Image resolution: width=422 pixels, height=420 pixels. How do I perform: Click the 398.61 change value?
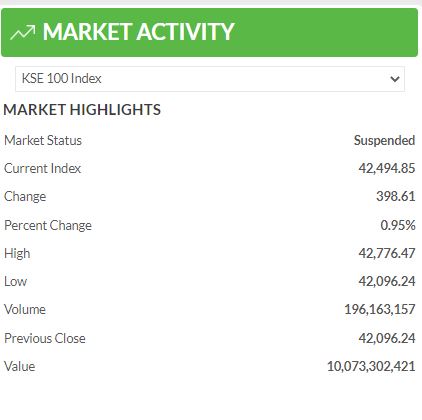pyautogui.click(x=396, y=196)
